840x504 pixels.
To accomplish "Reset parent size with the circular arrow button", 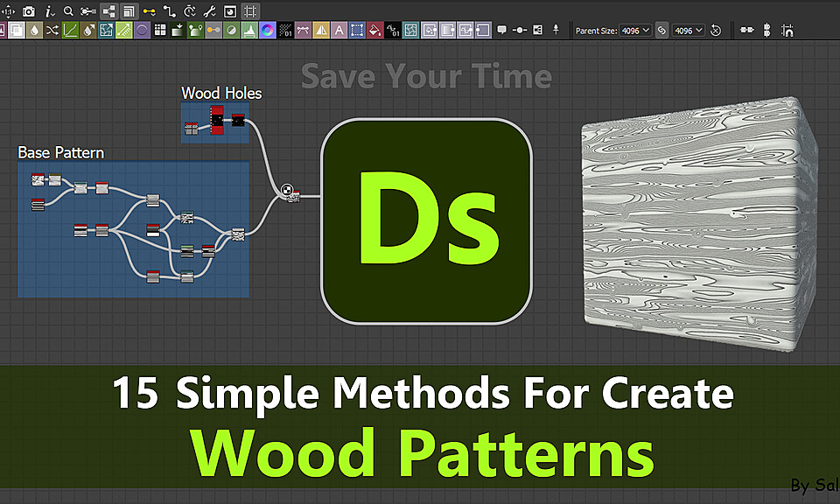I will click(x=716, y=31).
